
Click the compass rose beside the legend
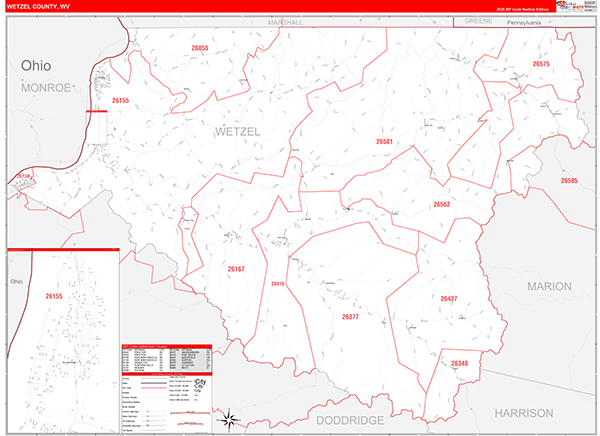(229, 419)
